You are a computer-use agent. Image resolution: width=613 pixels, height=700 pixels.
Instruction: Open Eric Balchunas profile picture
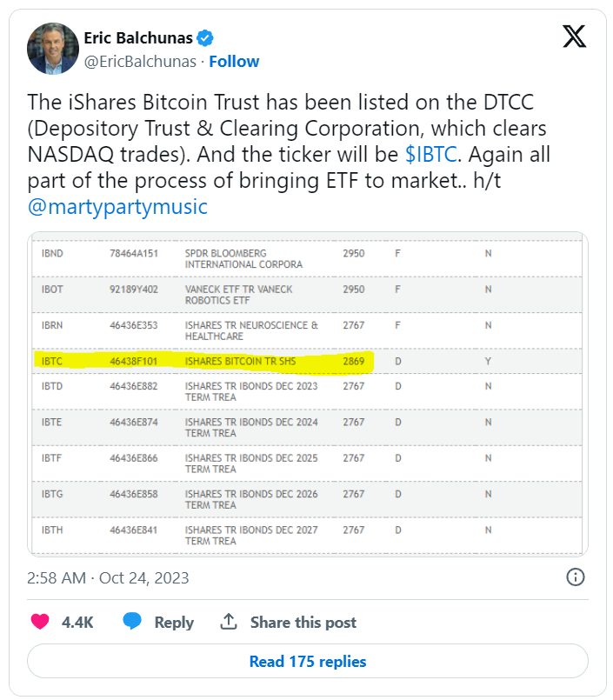tap(51, 49)
